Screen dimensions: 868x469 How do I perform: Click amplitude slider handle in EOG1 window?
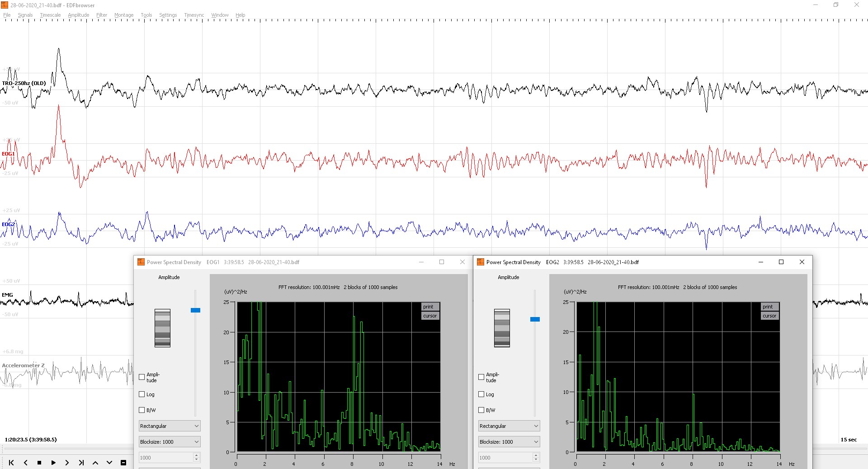195,310
